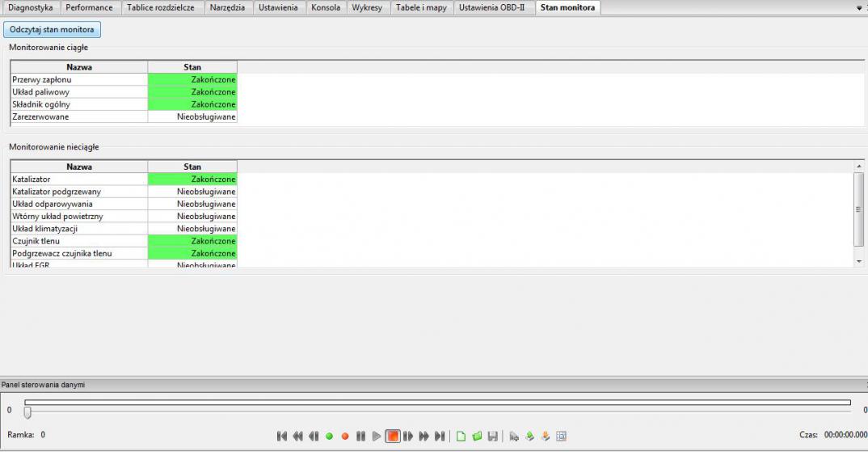The image size is (868, 452).
Task: Select the Układ klimatyzacji row
Action: pos(124,229)
